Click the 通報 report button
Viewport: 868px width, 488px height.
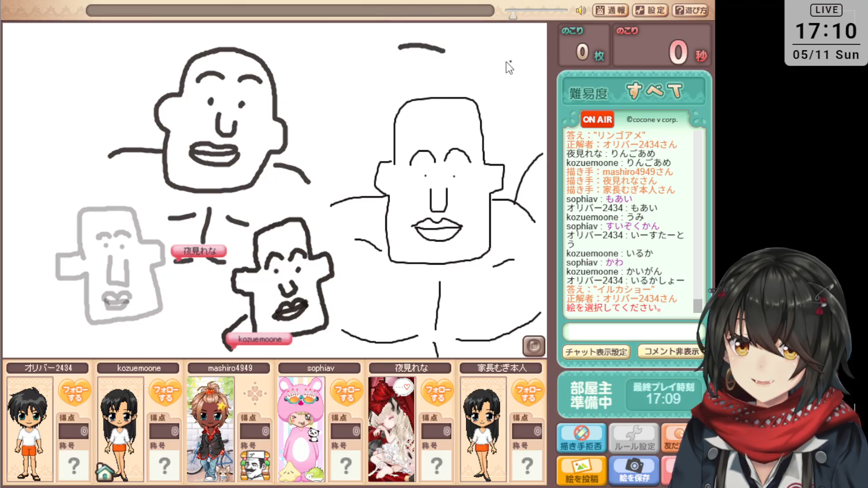[x=610, y=10]
